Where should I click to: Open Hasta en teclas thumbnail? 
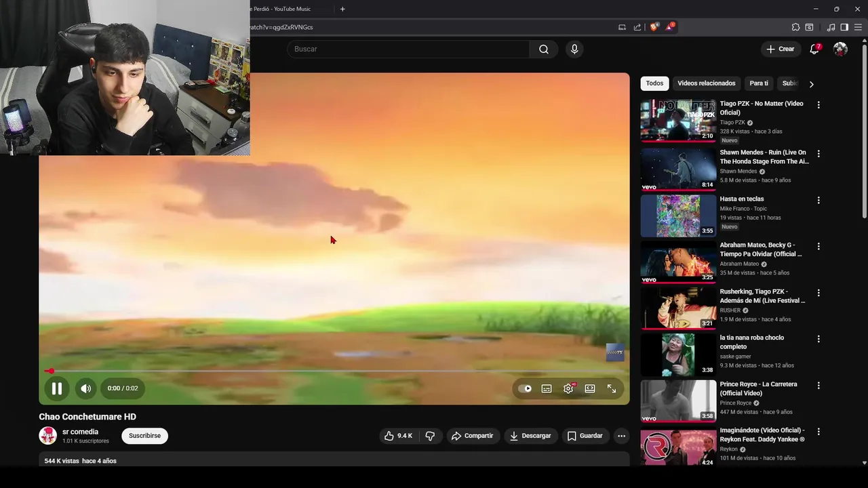point(678,216)
